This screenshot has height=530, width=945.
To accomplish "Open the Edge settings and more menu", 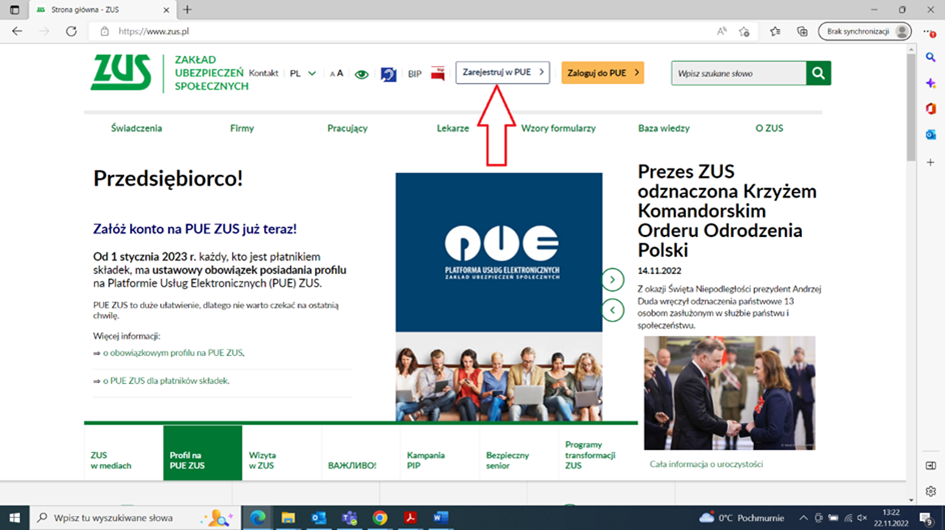I will tap(929, 31).
